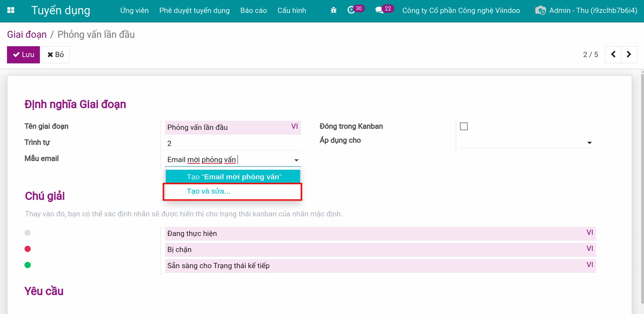Image resolution: width=644 pixels, height=314 pixels.
Task: Enable the Đóng trong Kanban checkbox
Action: tap(464, 126)
